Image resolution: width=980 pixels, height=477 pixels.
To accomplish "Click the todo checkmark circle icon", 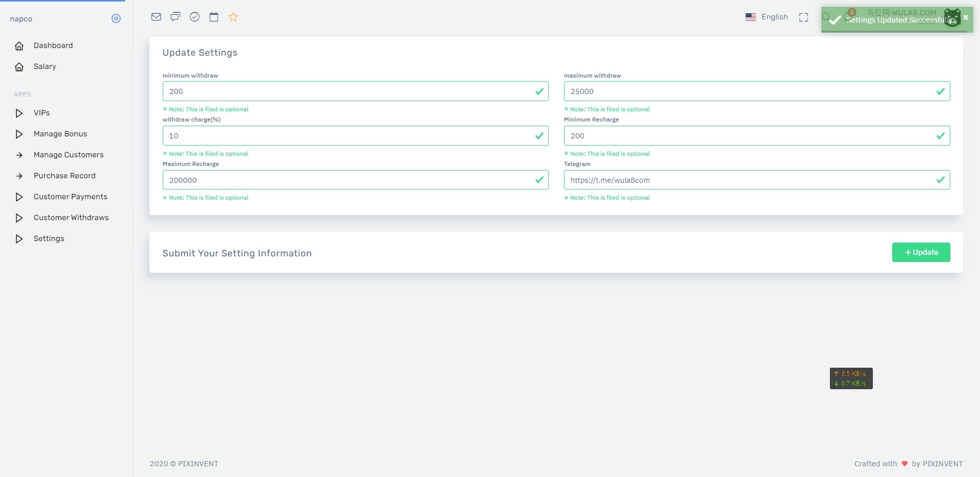I will pos(194,17).
